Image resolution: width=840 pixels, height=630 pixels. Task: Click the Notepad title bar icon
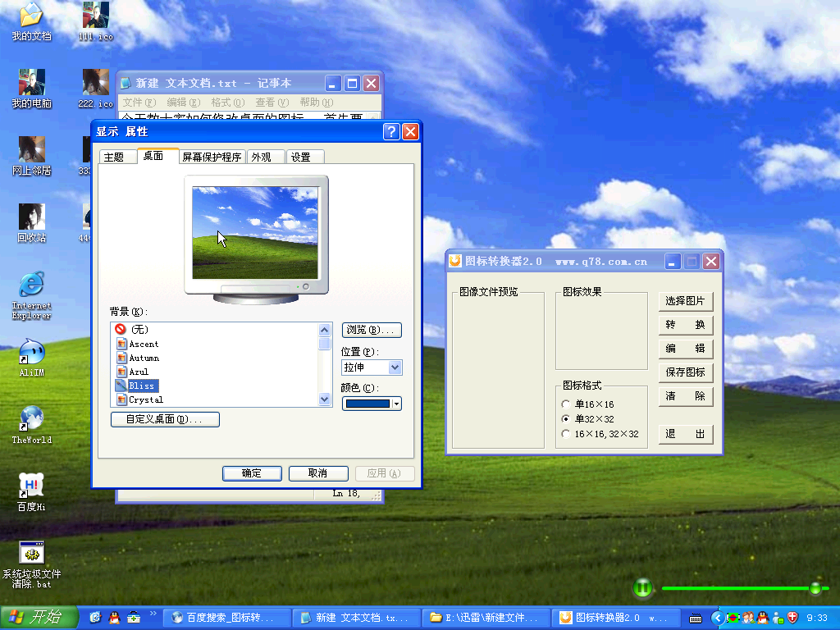tap(126, 83)
